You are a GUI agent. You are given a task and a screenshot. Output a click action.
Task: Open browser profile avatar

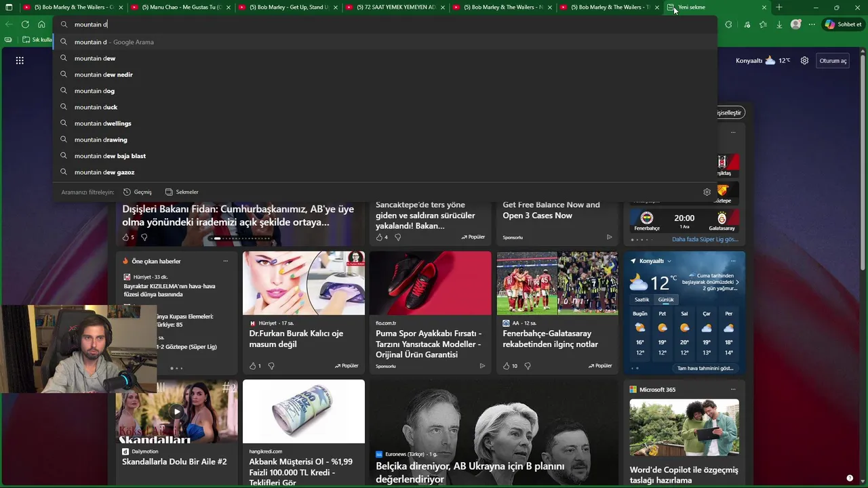click(796, 24)
